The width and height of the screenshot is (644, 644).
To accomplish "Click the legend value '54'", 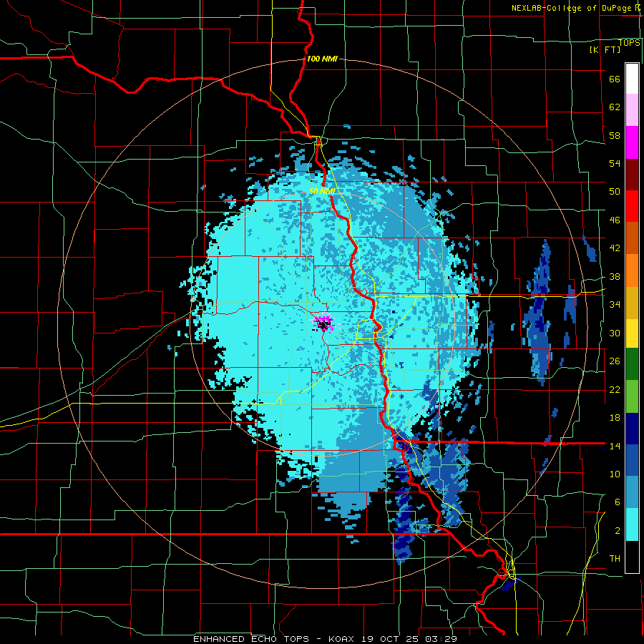I will [615, 163].
